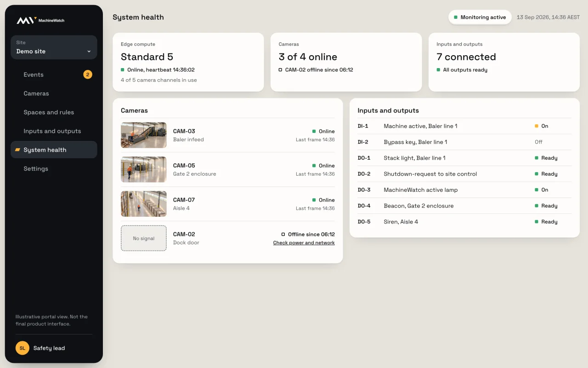The height and width of the screenshot is (368, 588).
Task: Click the CAM-05 Online status indicator
Action: 323,166
